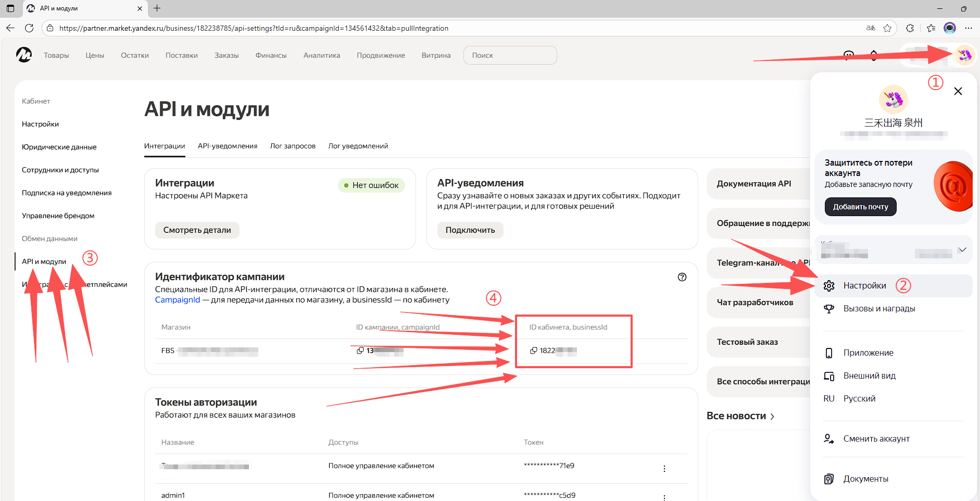The height and width of the screenshot is (501, 980).
Task: Click the browser address bar URL
Action: point(254,28)
